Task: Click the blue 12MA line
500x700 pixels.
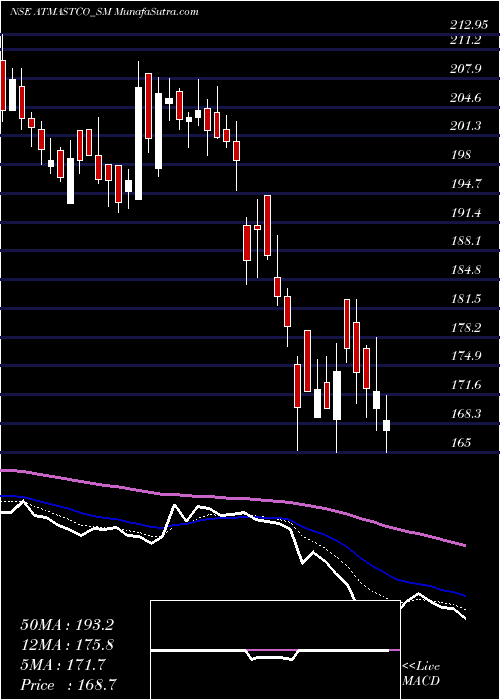Action: point(232,517)
